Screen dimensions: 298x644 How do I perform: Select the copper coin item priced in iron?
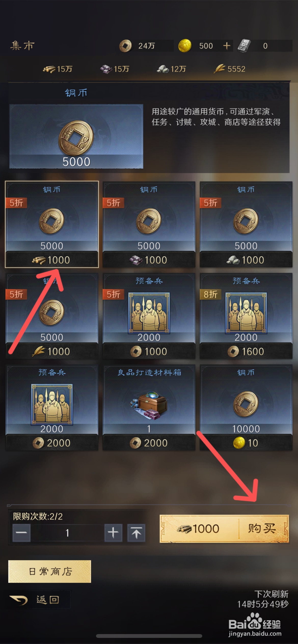(x=149, y=224)
